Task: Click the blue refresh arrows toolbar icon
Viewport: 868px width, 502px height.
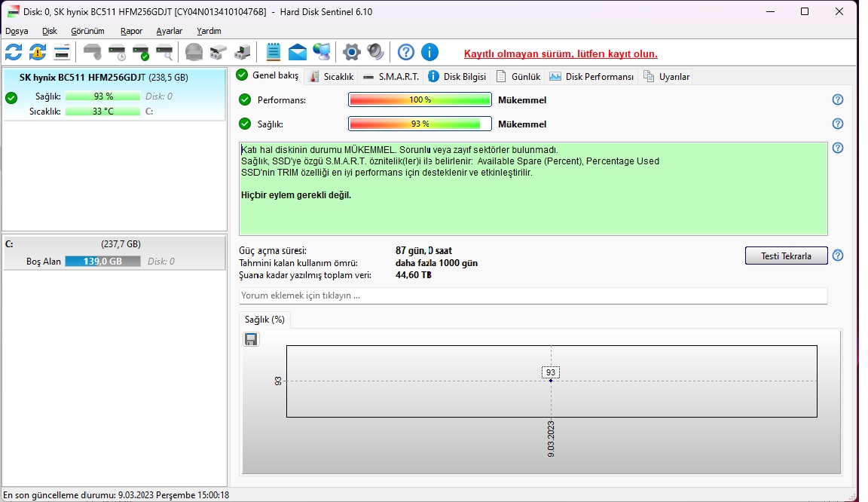Action: (14, 53)
